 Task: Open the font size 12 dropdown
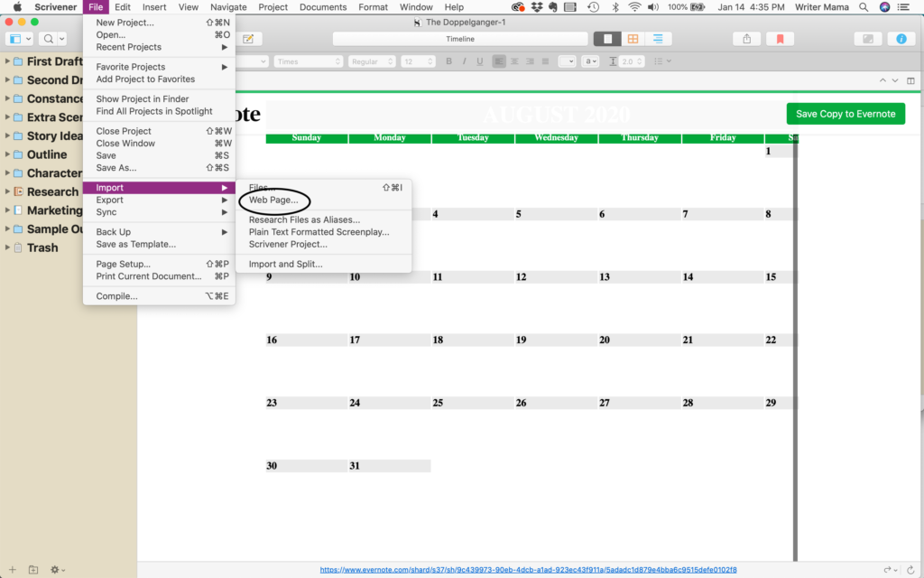418,61
